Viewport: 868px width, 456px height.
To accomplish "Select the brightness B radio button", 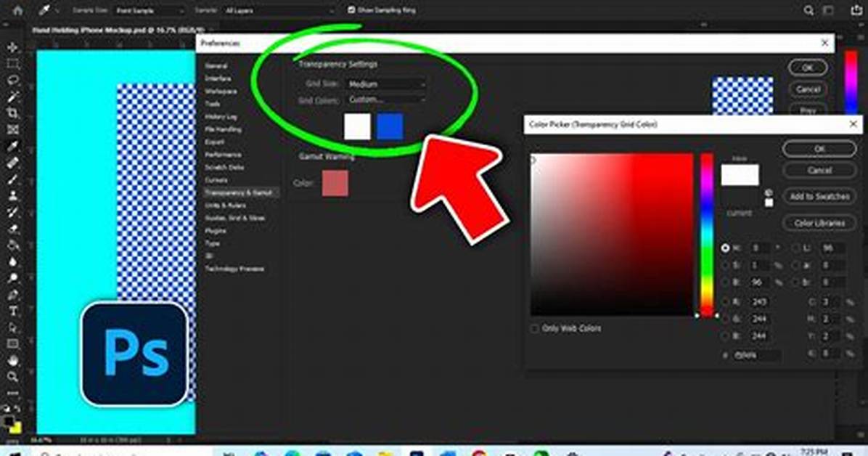I will (x=725, y=282).
